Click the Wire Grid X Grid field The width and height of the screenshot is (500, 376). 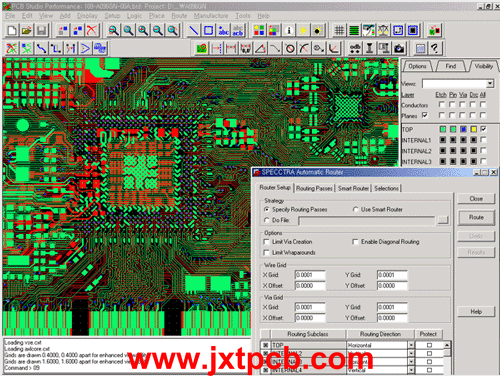coord(310,275)
